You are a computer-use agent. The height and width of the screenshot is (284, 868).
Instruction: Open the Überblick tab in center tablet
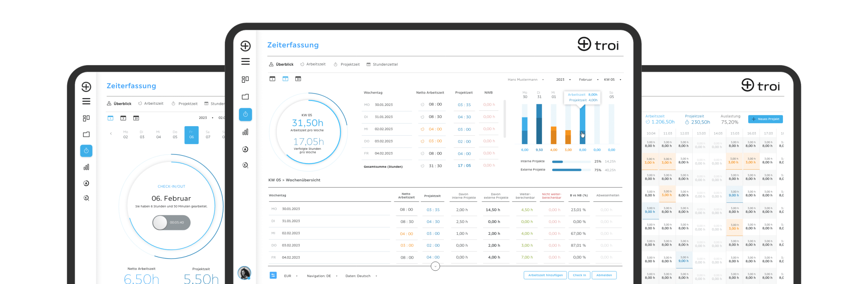point(281,64)
